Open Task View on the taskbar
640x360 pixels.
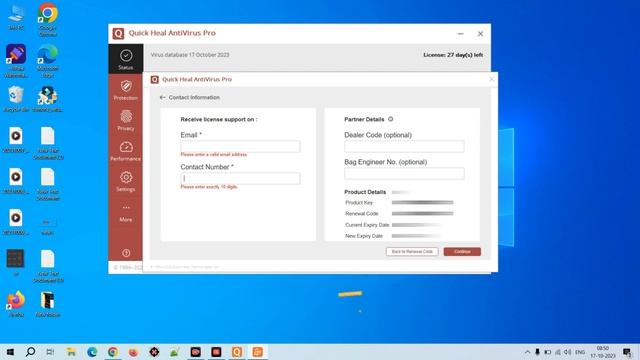point(50,352)
